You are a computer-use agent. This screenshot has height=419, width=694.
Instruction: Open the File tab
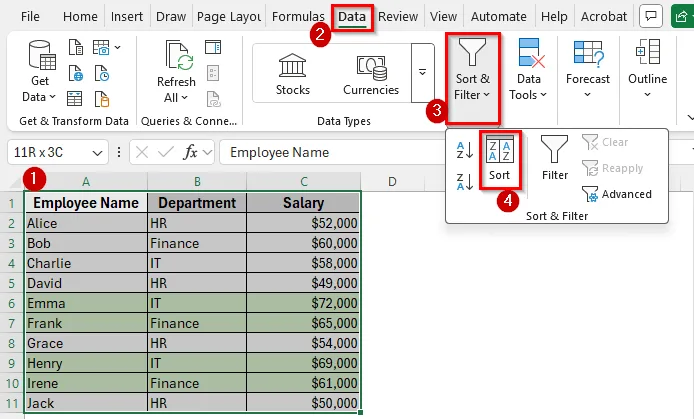[x=30, y=16]
